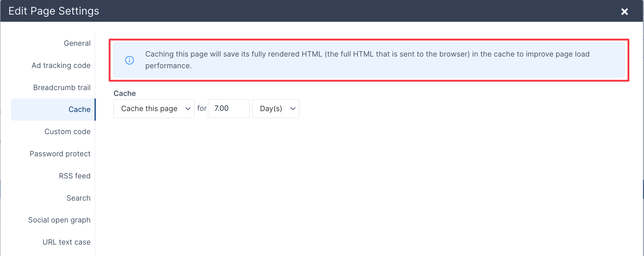Click the caching info message banner

369,60
